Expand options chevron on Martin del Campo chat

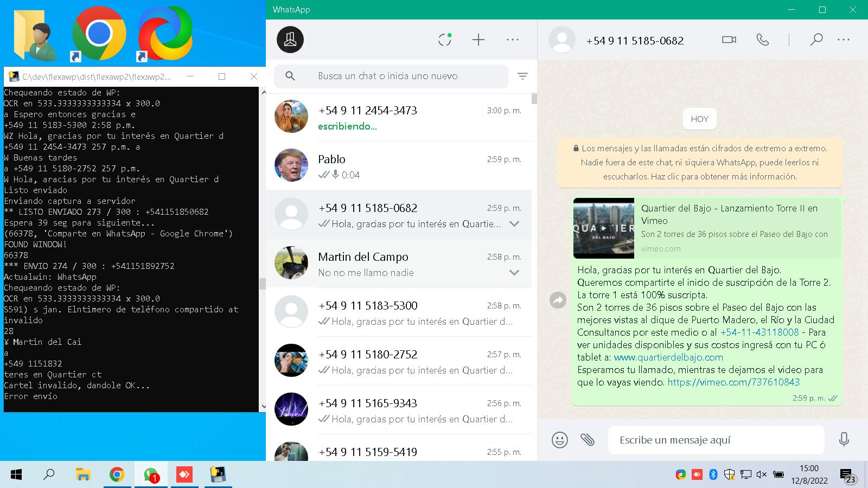(x=514, y=273)
